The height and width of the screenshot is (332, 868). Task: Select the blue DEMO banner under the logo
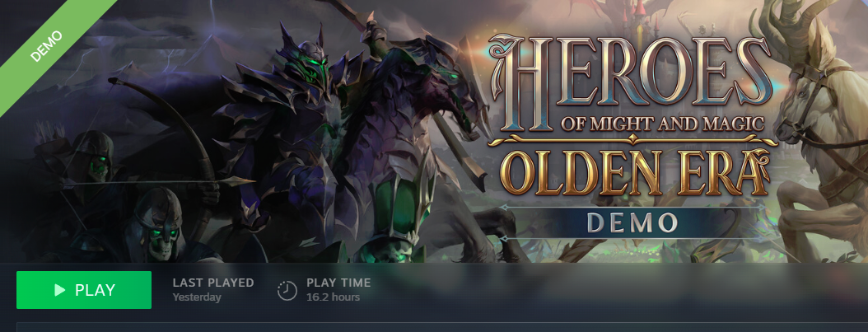point(632,223)
